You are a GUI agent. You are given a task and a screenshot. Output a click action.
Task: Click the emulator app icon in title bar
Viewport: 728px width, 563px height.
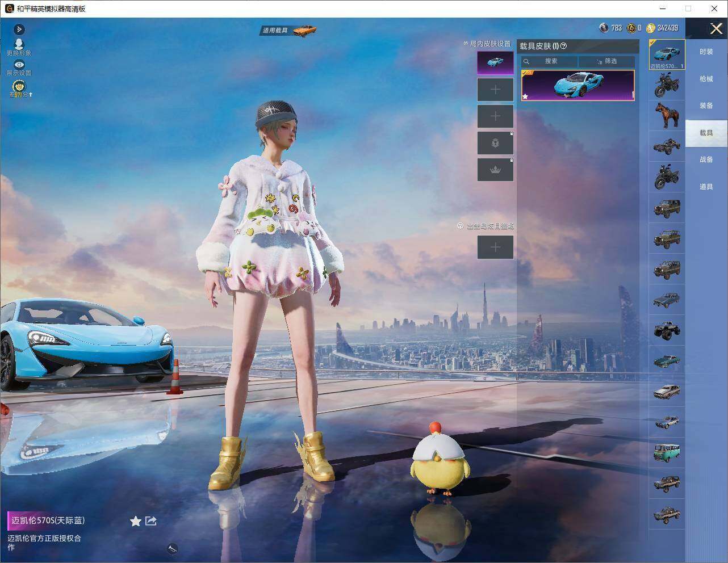point(10,9)
